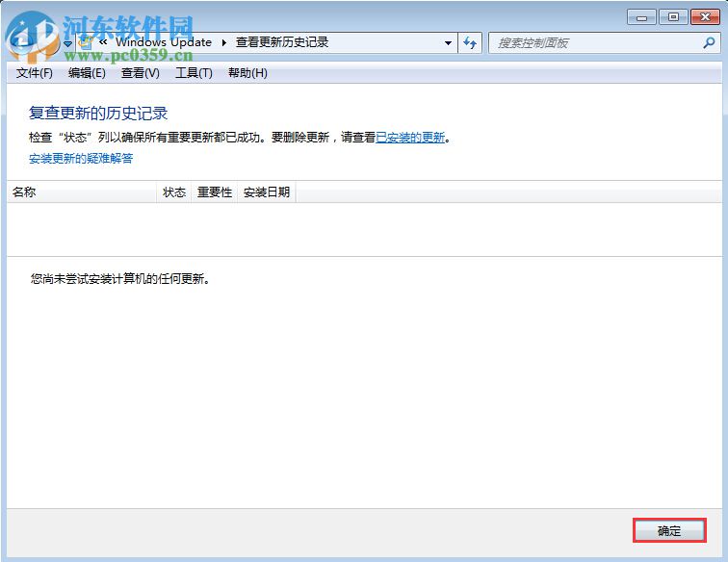Click the 您尚未尝试安装计算机的任何更新 message
The width and height of the screenshot is (728, 562).
click(x=119, y=279)
